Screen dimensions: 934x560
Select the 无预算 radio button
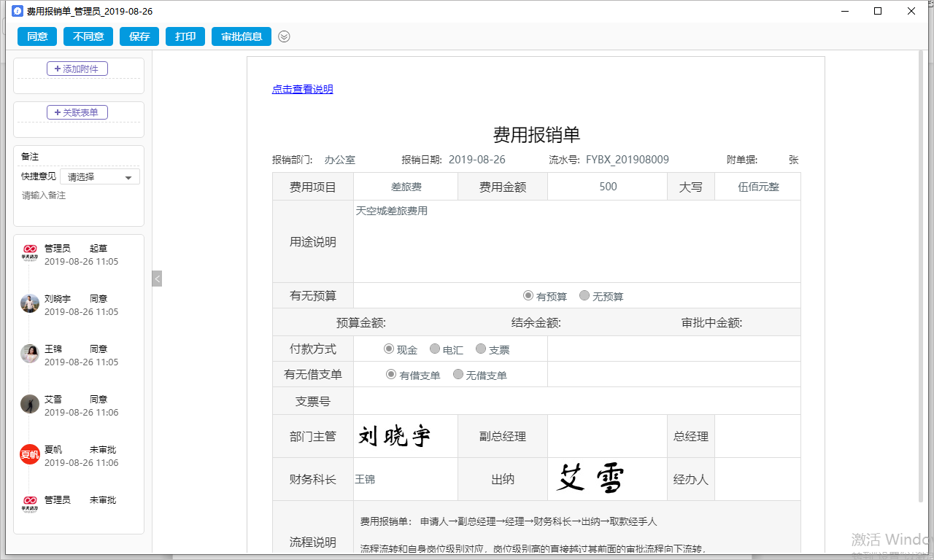click(584, 295)
